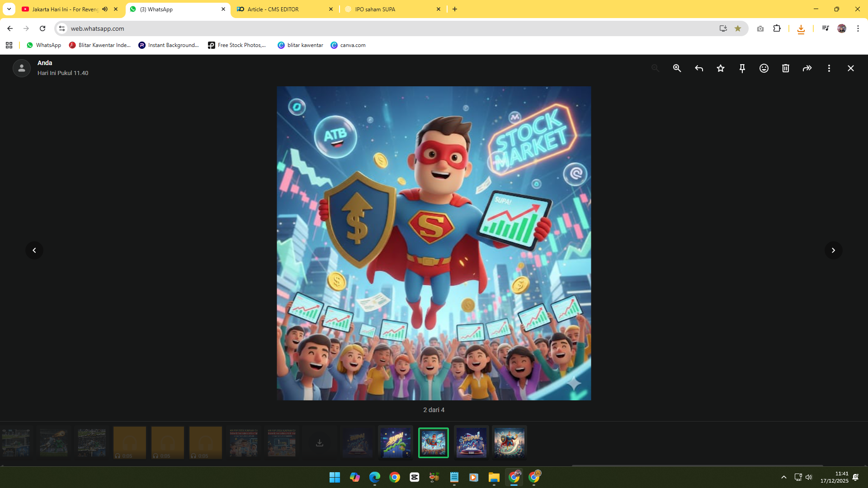Zoom in on the viewed image
The height and width of the screenshot is (488, 868).
click(677, 68)
